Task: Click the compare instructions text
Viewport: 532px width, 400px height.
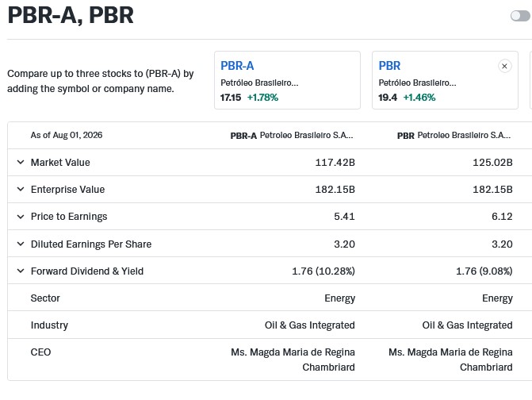Action: [101, 81]
